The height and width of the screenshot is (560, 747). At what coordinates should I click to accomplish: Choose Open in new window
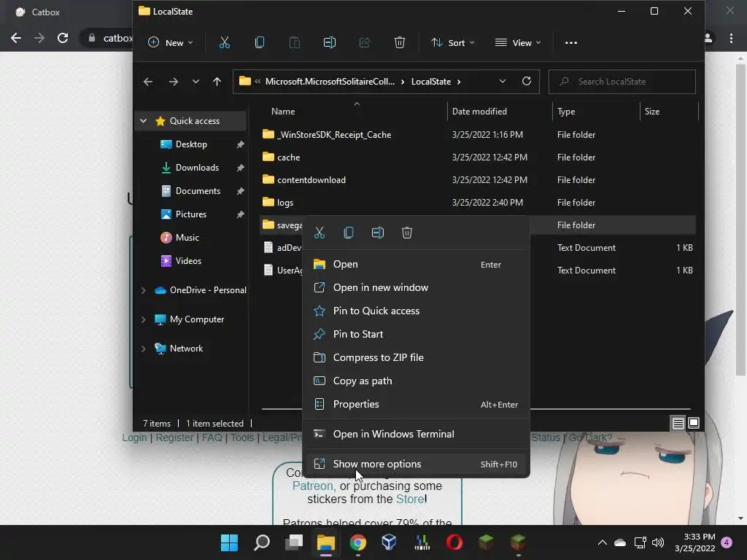click(x=416, y=287)
